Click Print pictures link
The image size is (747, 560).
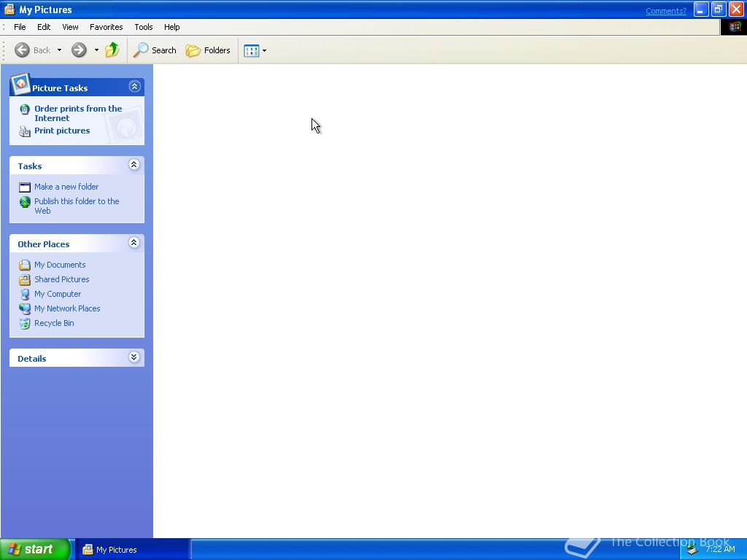(62, 131)
